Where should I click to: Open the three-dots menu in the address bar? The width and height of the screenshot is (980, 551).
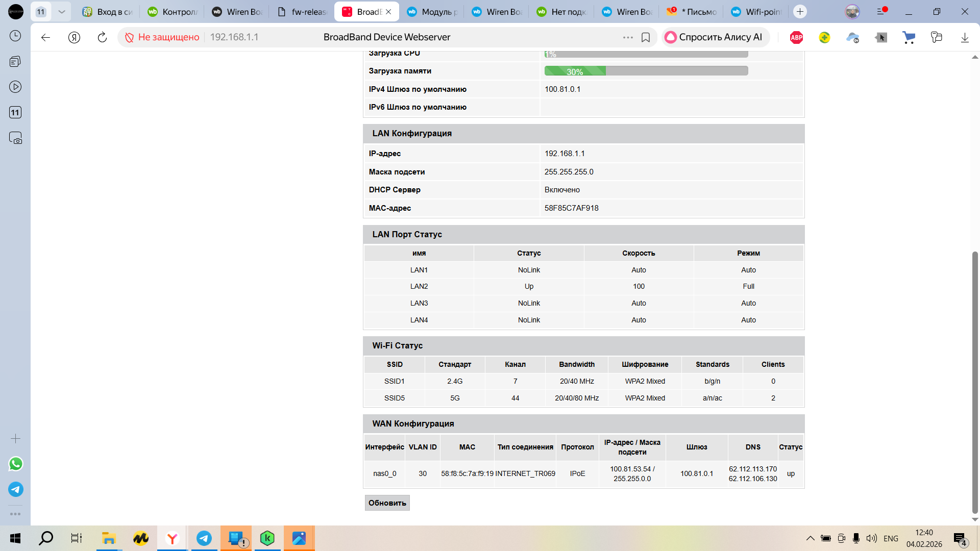click(628, 37)
